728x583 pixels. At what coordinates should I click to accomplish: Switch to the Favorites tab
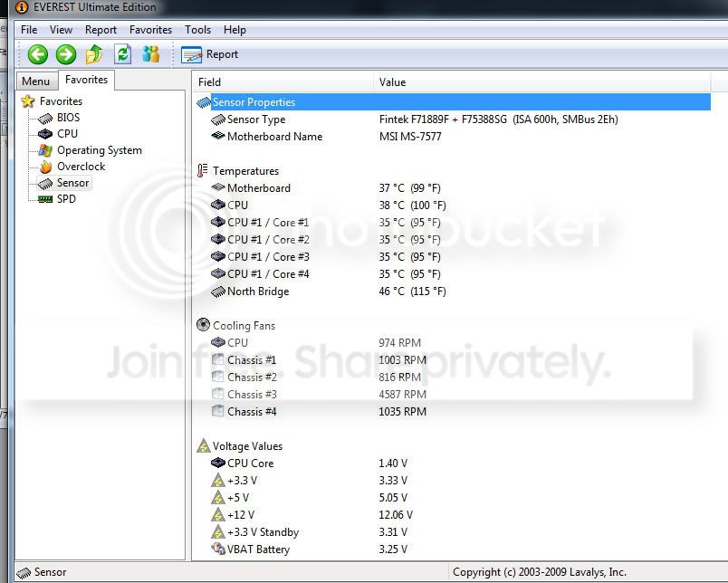pos(86,80)
